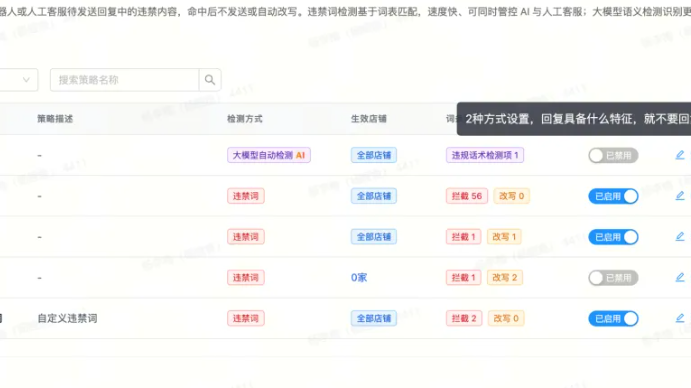Image resolution: width=691 pixels, height=388 pixels.
Task: Turn off the switch in 拦截 56 row
Action: (613, 196)
